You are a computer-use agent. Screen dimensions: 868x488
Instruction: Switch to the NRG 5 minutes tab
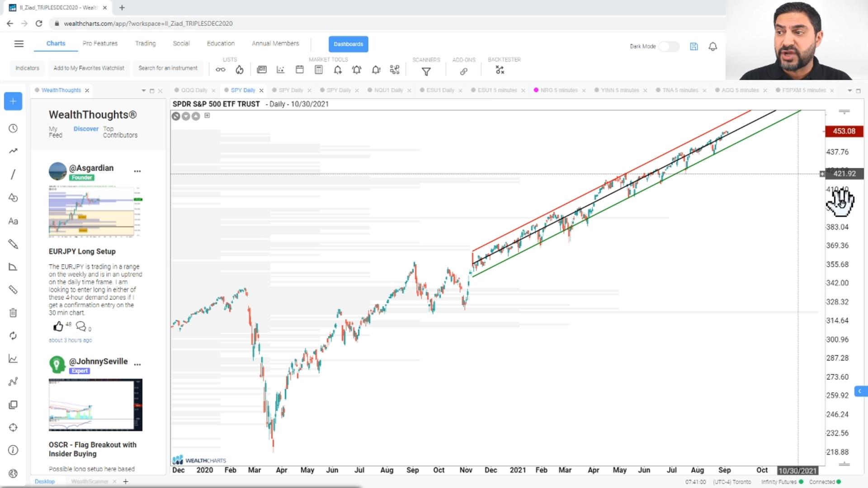click(x=559, y=90)
